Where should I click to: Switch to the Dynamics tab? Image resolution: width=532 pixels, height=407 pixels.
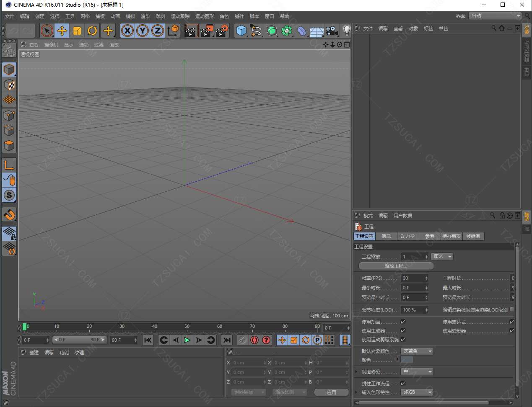coord(407,236)
